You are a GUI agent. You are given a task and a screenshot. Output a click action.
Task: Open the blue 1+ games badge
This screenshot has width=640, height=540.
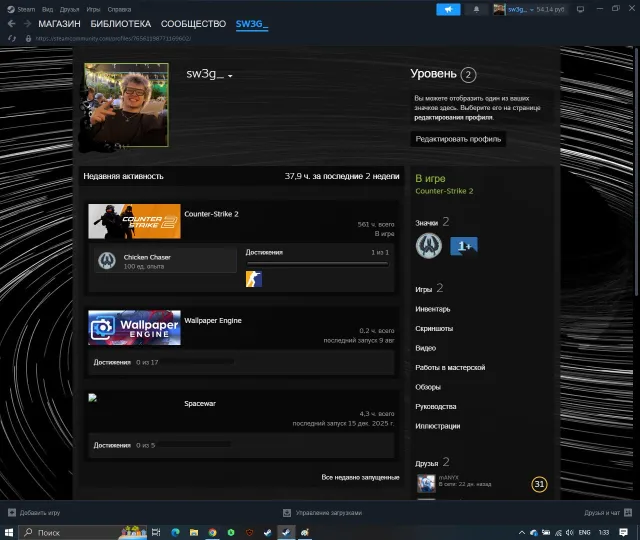tap(464, 246)
